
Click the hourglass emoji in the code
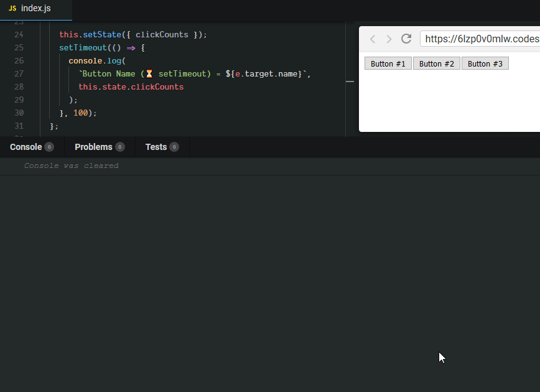pos(149,74)
